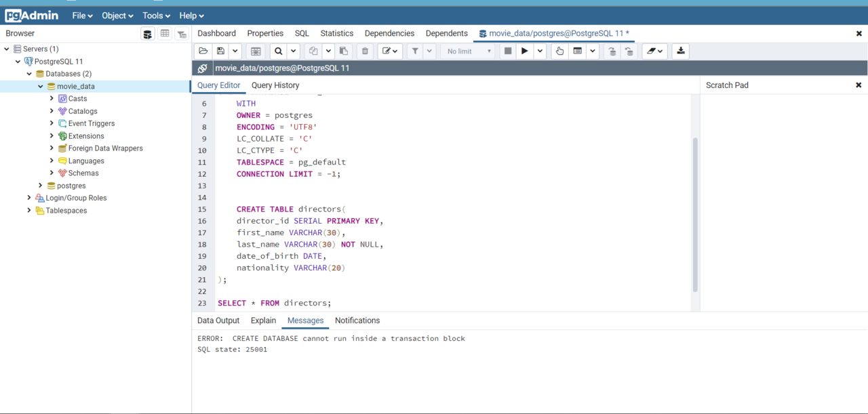Open execute options dropdown arrow
The width and height of the screenshot is (868, 414).
coord(540,51)
